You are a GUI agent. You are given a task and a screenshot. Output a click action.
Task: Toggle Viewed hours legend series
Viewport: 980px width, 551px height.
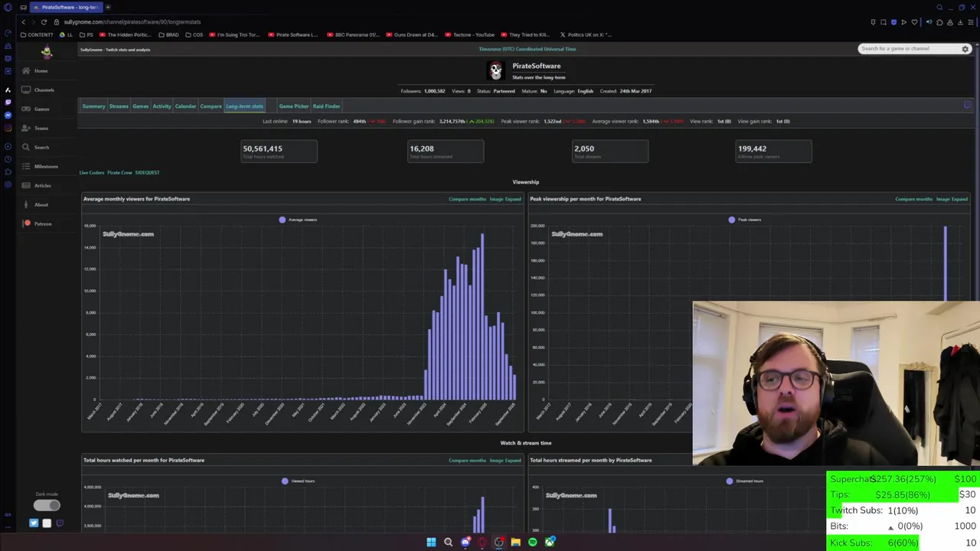point(298,481)
